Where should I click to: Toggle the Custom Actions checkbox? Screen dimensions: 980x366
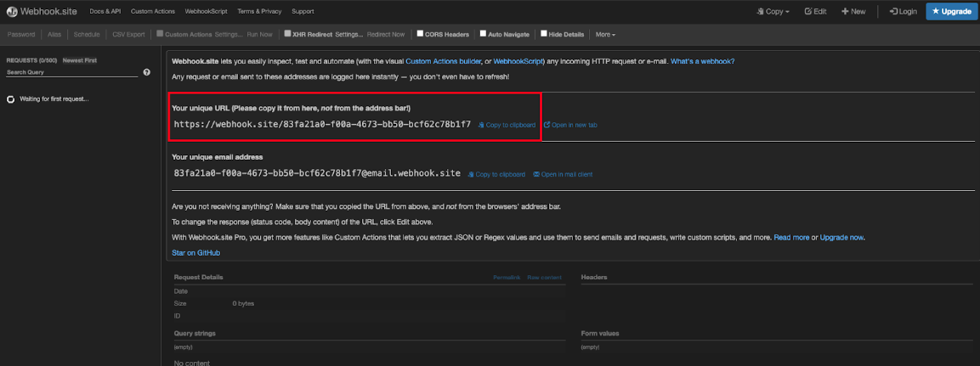pyautogui.click(x=160, y=34)
